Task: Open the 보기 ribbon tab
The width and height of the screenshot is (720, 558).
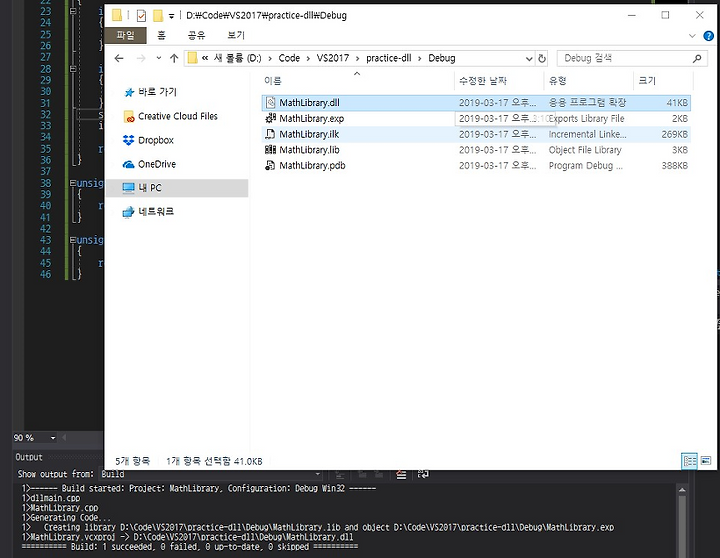Action: pos(236,35)
